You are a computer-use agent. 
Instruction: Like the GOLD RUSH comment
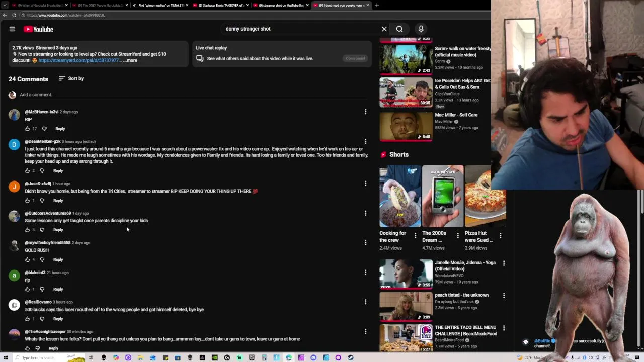(x=28, y=260)
